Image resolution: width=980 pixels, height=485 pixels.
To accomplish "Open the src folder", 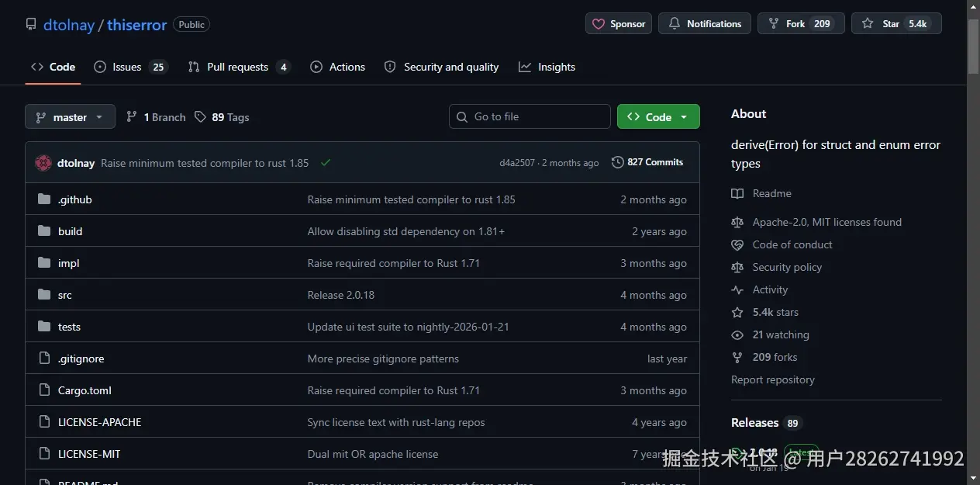I will [65, 295].
